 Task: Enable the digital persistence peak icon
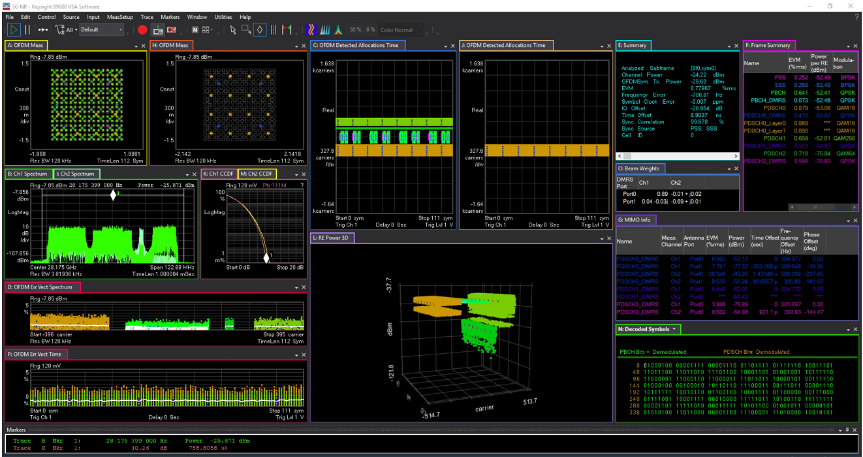tap(339, 30)
